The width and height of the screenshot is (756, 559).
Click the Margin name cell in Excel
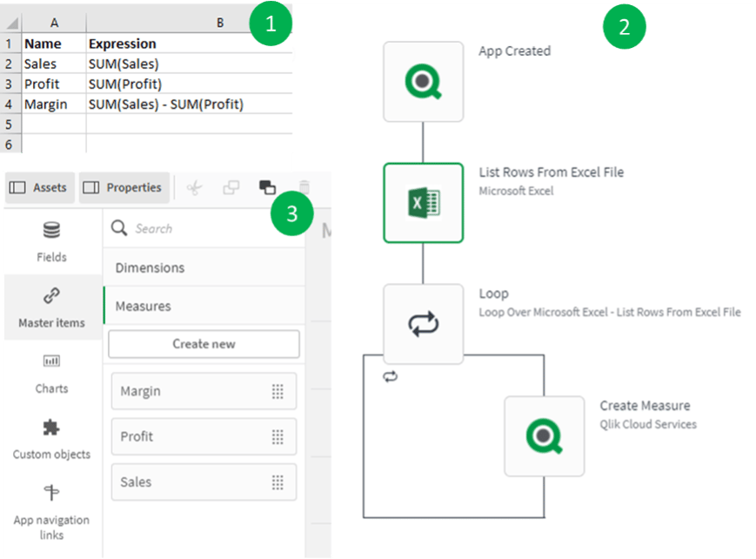pyautogui.click(x=54, y=104)
